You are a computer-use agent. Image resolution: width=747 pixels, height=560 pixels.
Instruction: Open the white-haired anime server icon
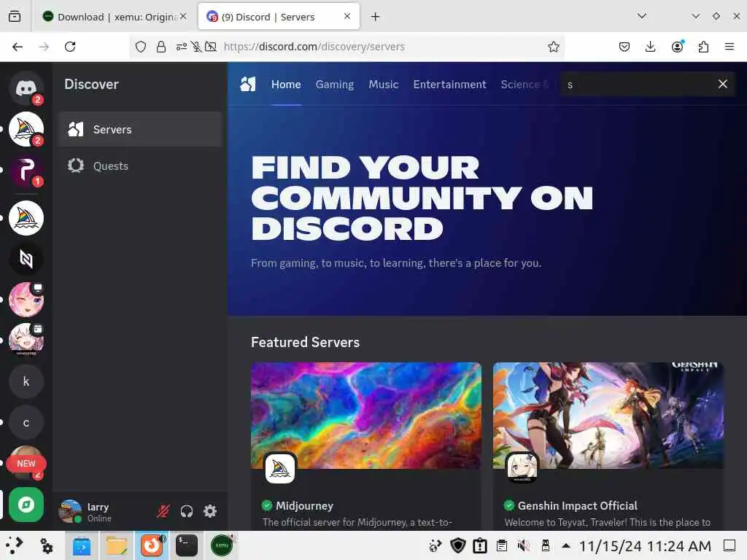click(x=26, y=341)
